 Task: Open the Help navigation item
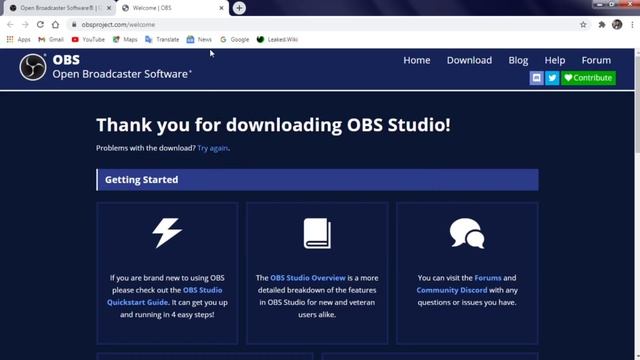click(x=555, y=60)
